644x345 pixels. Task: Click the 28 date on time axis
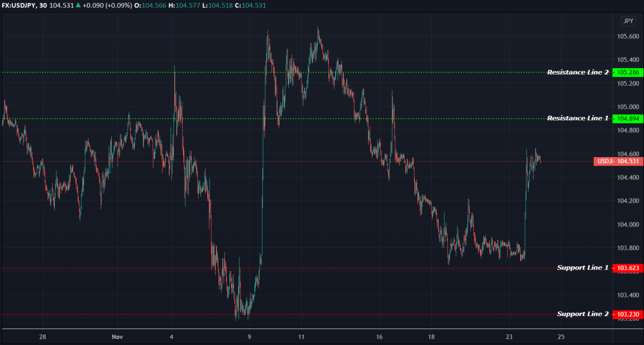(x=42, y=337)
